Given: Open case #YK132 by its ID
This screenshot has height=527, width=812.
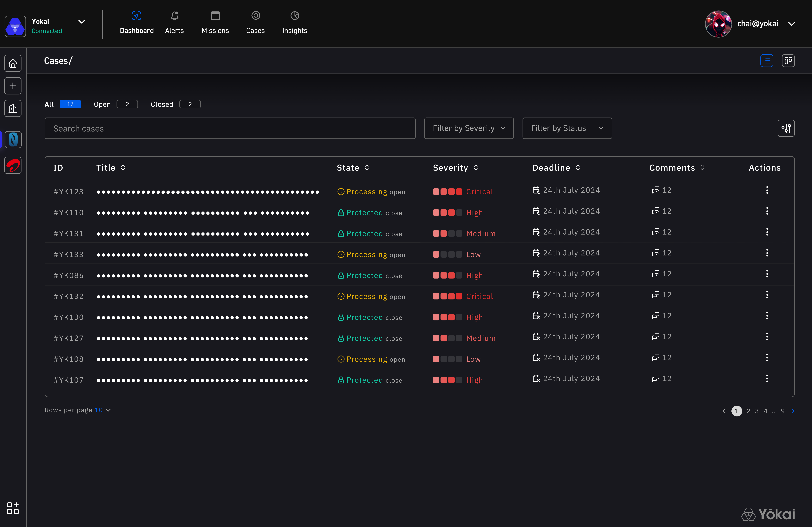Looking at the screenshot, I should [x=69, y=296].
